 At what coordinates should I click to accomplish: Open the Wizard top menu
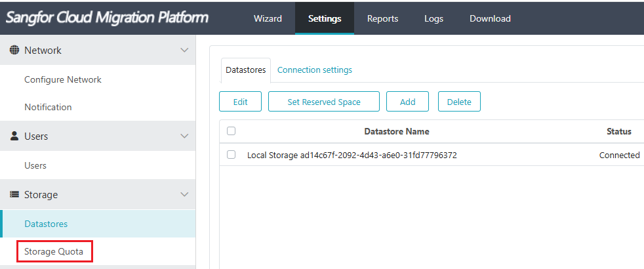tap(268, 18)
